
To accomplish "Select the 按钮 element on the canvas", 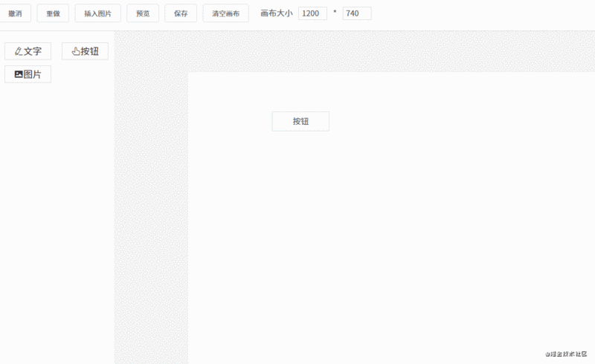I will (300, 121).
